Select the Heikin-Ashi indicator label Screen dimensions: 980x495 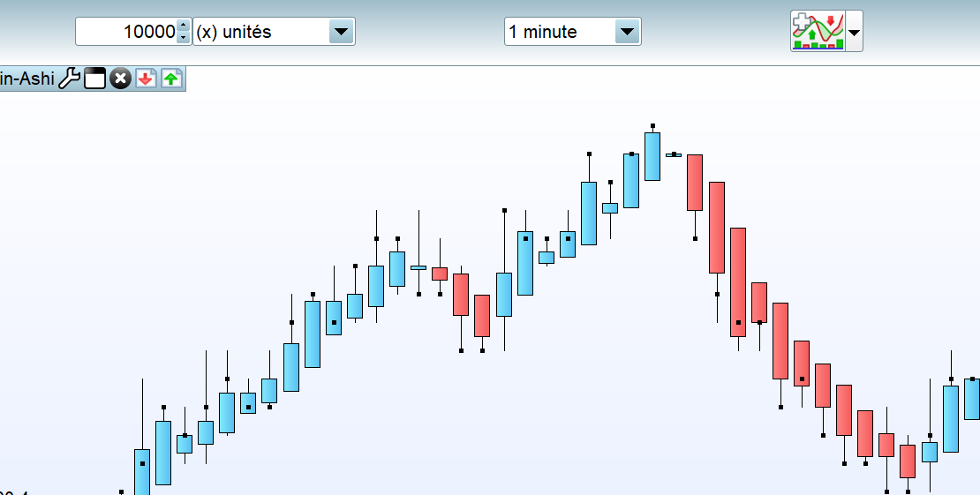coord(26,79)
